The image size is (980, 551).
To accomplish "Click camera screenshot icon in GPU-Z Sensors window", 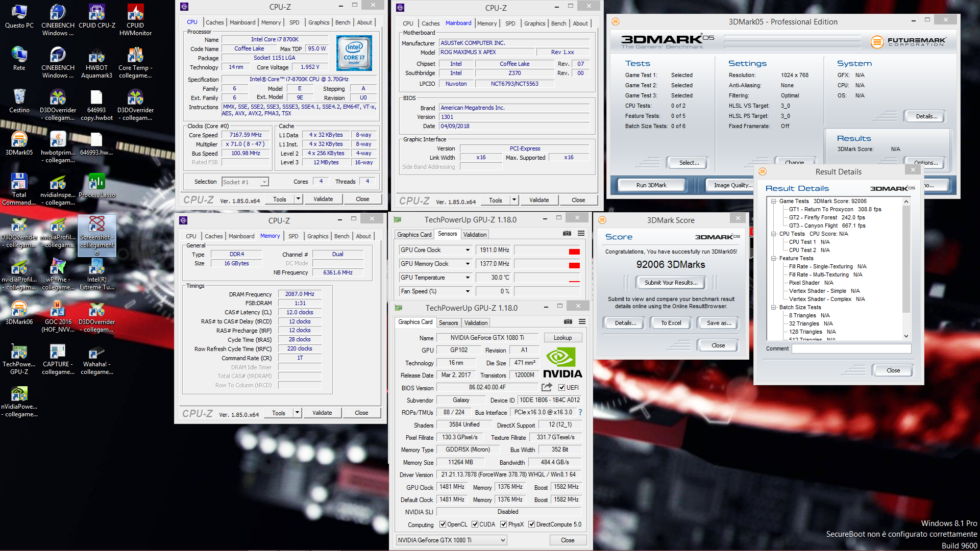I will point(567,234).
